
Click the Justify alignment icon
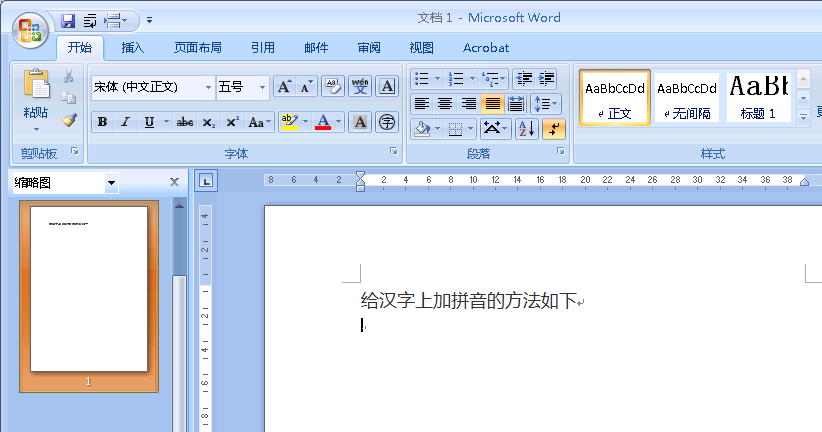(492, 104)
